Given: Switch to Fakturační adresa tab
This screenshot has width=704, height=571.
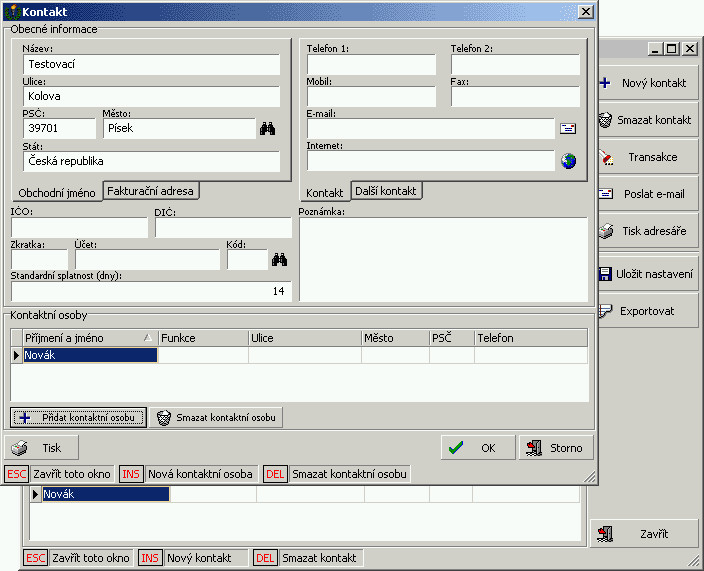Looking at the screenshot, I should coord(150,191).
